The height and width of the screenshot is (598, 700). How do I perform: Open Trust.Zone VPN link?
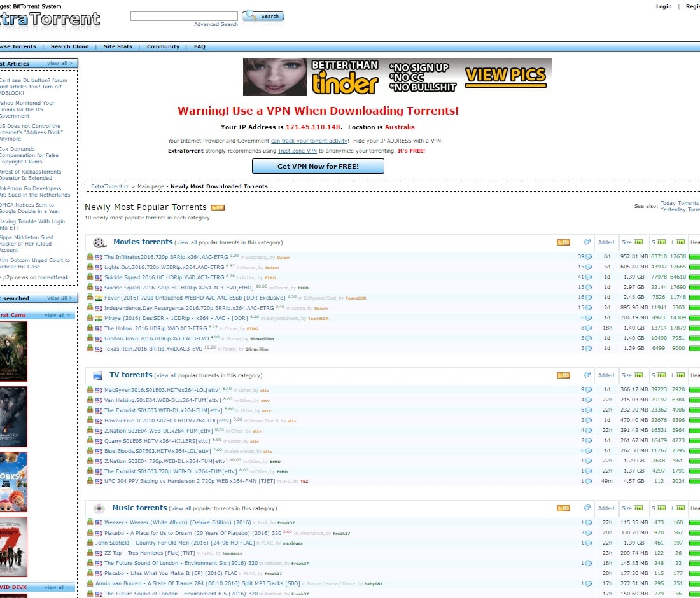click(297, 151)
